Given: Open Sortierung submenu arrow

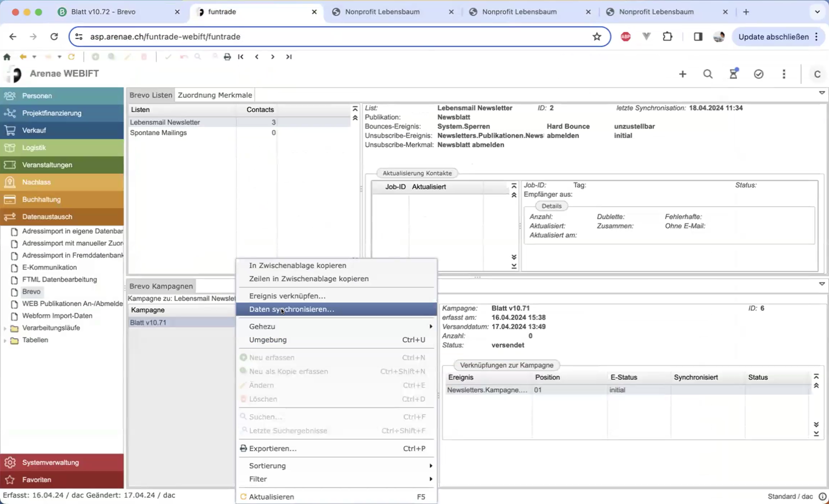Looking at the screenshot, I should (x=430, y=466).
